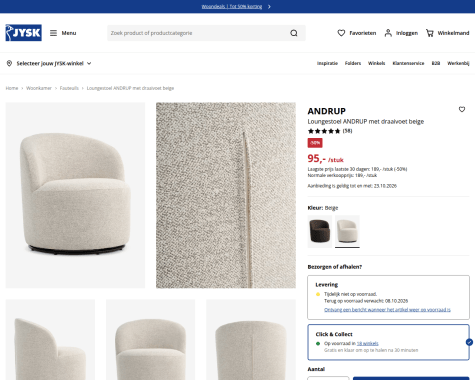Viewport: 475px width, 380px height.
Task: Open the Folders menu item
Action: point(353,63)
